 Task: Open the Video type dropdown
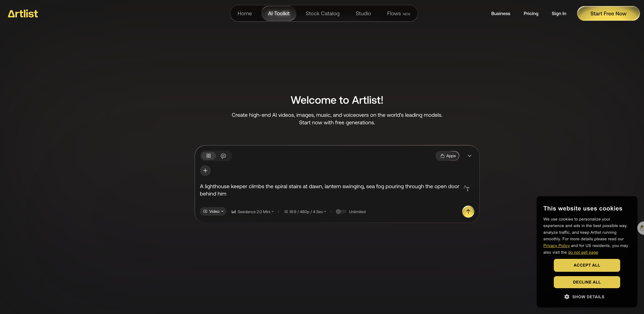coord(213,211)
